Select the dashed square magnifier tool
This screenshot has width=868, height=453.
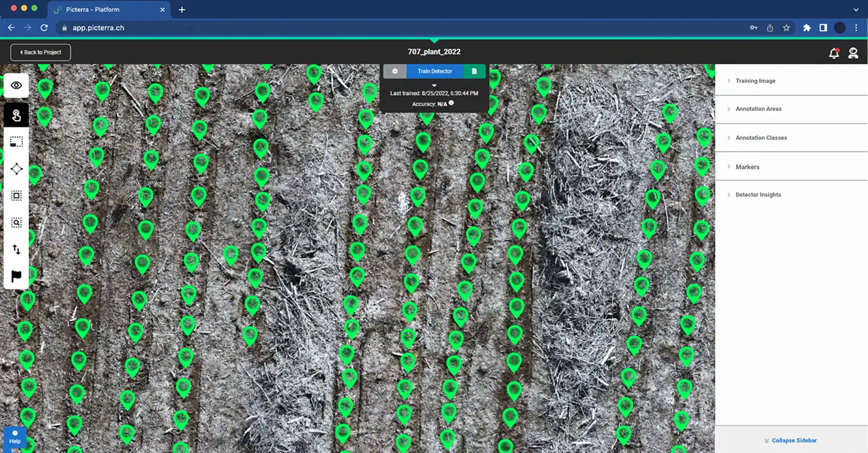[x=16, y=223]
